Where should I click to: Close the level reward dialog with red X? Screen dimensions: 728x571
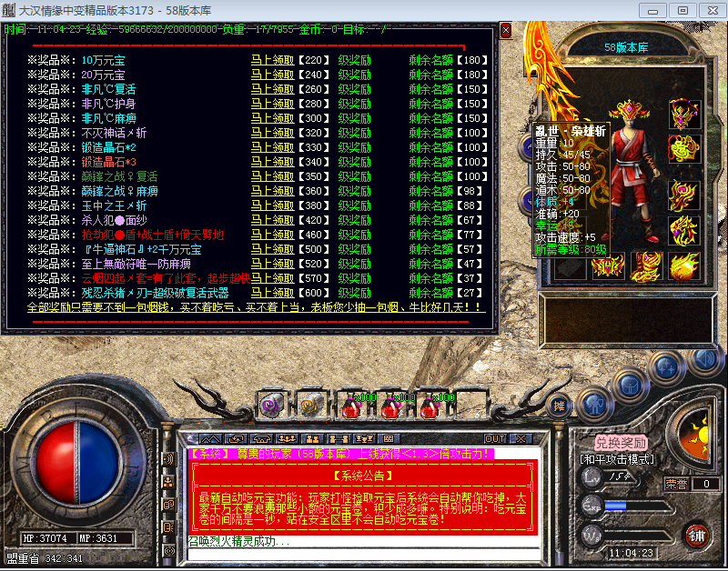pos(506,31)
